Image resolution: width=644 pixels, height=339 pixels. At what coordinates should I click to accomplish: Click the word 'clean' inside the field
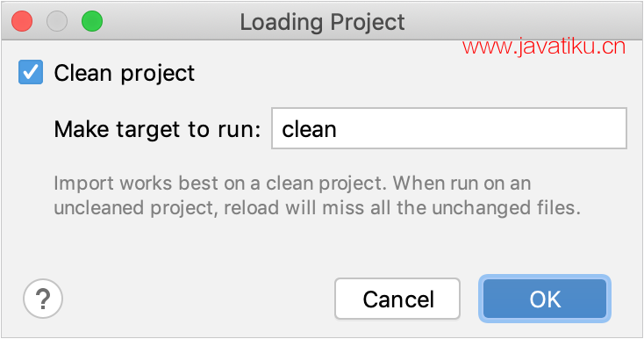pos(309,129)
